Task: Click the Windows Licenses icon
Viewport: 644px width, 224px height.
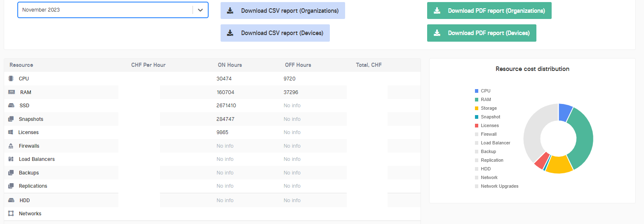Action: click(x=11, y=132)
